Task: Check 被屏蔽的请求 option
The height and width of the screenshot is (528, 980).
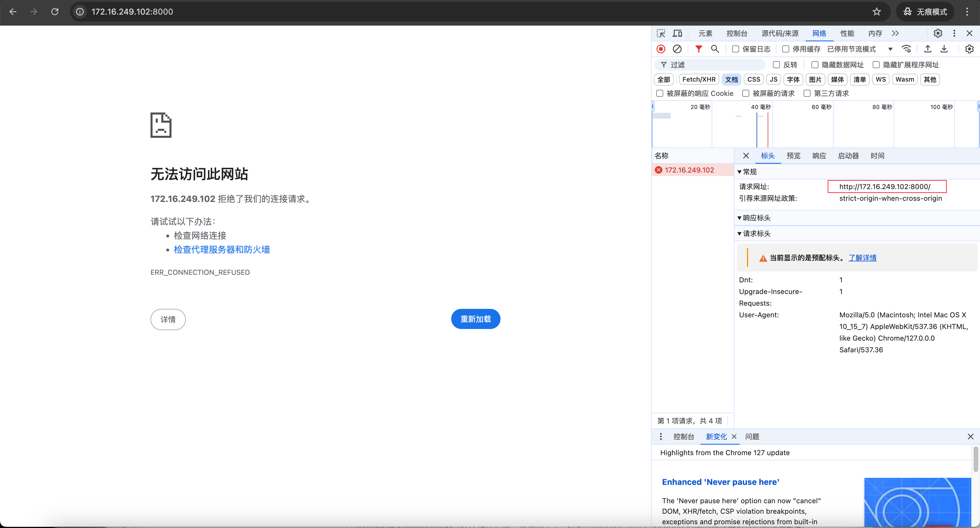Action: [x=746, y=94]
